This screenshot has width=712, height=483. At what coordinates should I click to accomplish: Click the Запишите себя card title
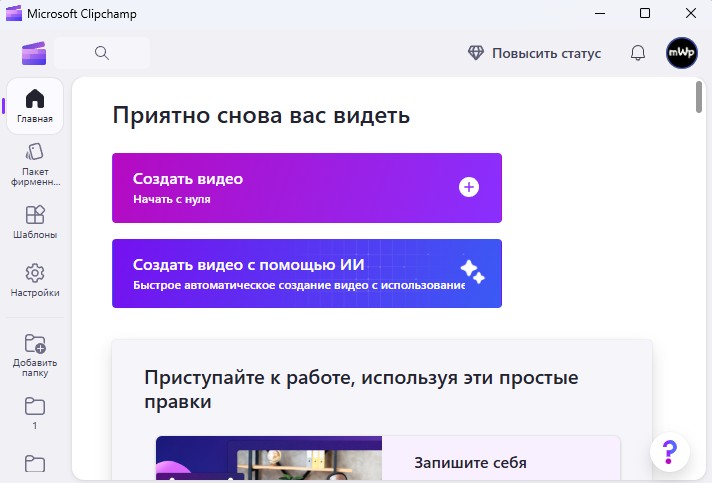coord(470,463)
